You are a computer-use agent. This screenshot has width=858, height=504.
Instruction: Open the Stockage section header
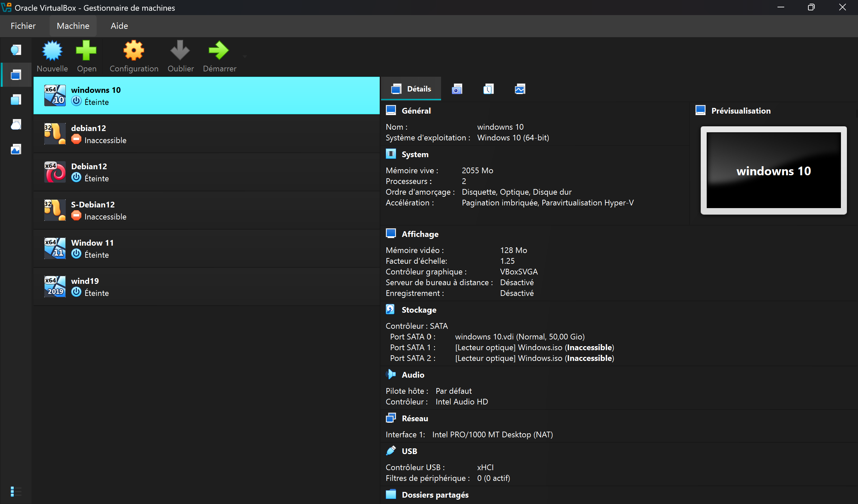[x=419, y=310]
